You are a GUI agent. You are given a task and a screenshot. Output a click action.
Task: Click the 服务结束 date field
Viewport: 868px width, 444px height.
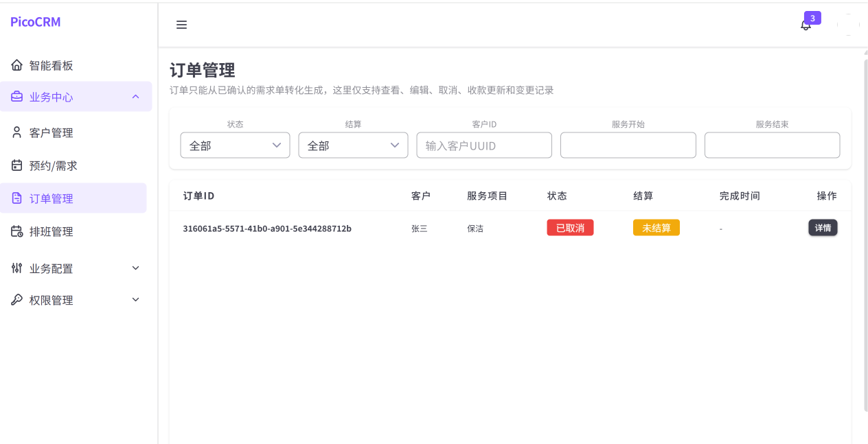click(773, 145)
